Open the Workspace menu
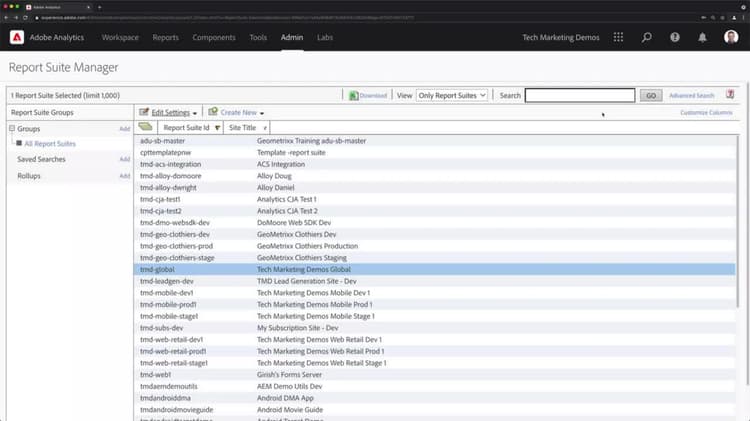The width and height of the screenshot is (750, 421). tap(120, 37)
